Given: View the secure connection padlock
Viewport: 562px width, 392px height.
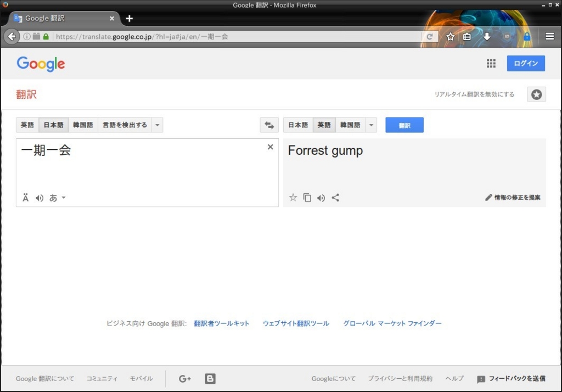Looking at the screenshot, I should [x=46, y=36].
